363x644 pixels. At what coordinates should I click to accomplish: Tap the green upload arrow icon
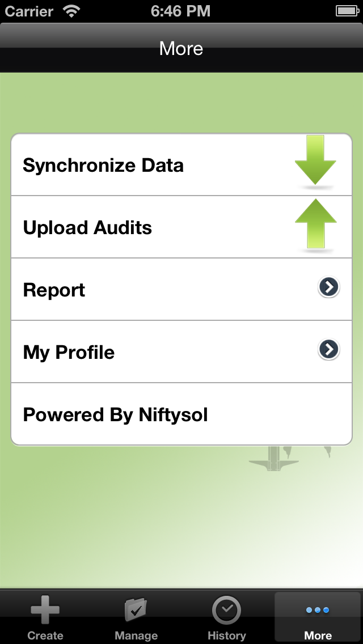315,224
